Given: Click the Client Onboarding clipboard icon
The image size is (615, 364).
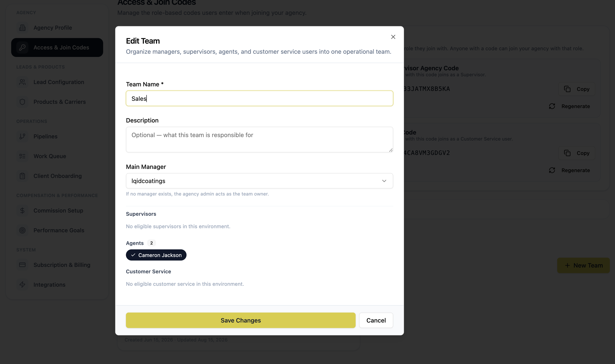Looking at the screenshot, I should coord(22,176).
